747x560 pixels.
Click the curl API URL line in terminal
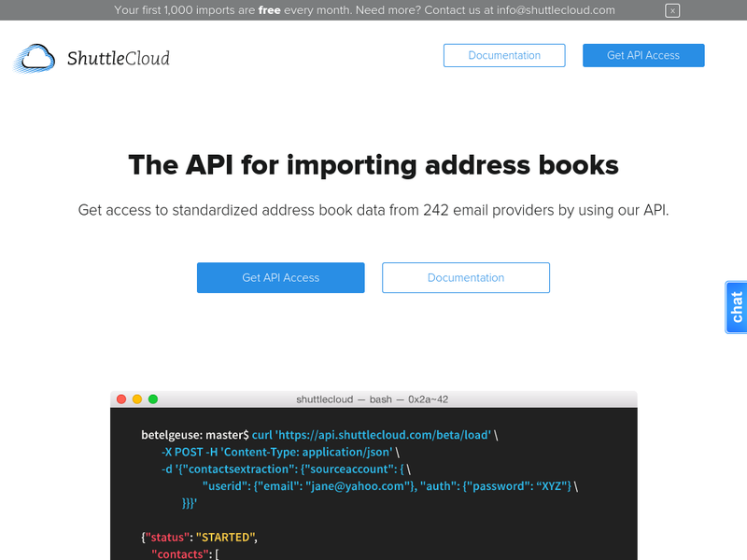[x=319, y=435]
